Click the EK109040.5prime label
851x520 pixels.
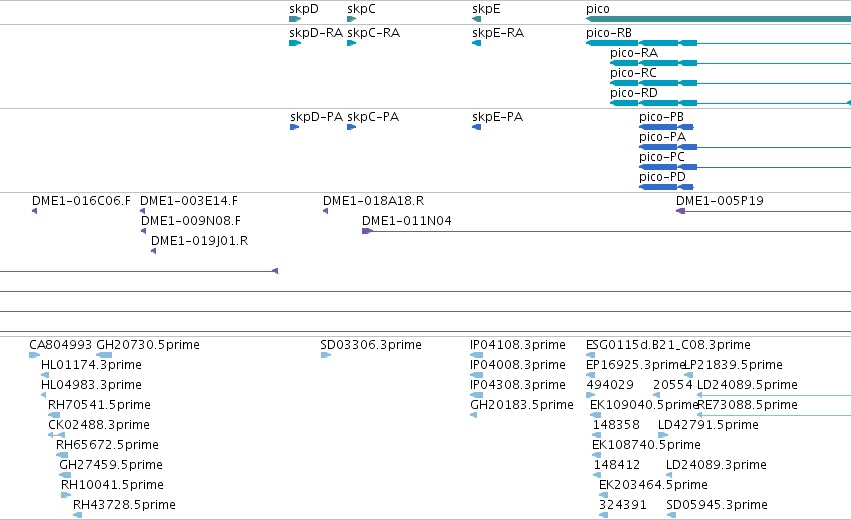(x=644, y=405)
